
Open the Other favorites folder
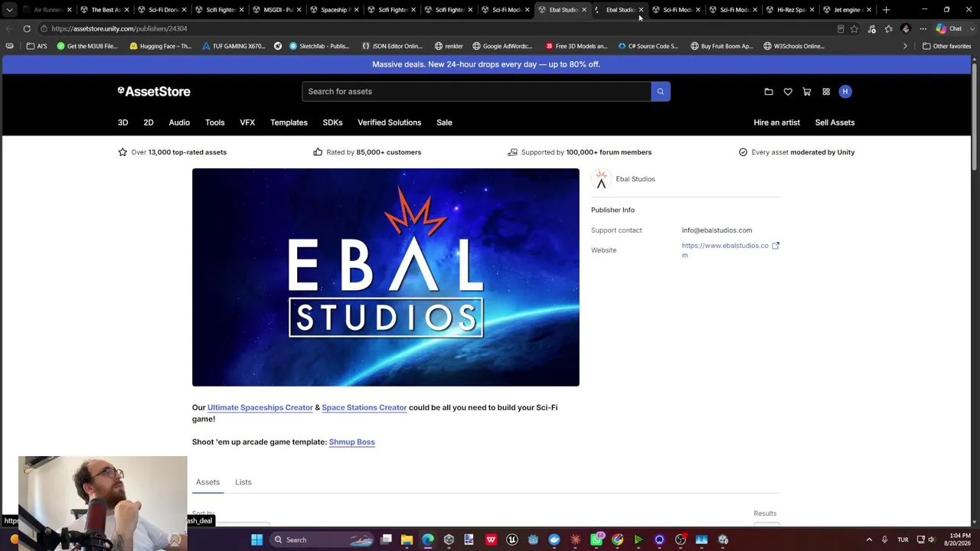tap(947, 46)
